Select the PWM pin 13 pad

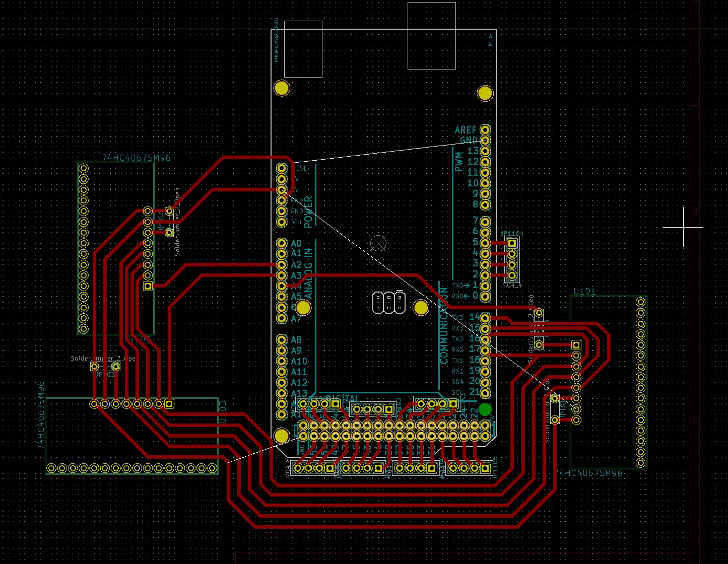click(x=485, y=150)
